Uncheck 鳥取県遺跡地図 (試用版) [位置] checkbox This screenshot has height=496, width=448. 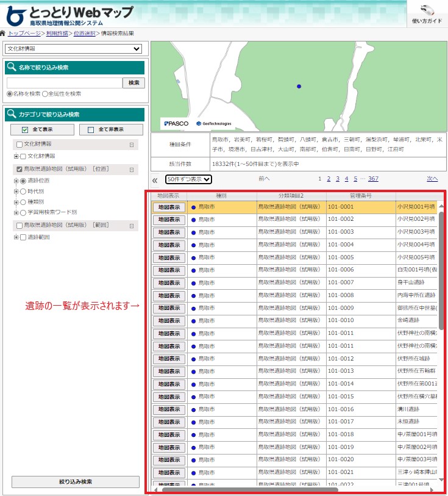(20, 169)
